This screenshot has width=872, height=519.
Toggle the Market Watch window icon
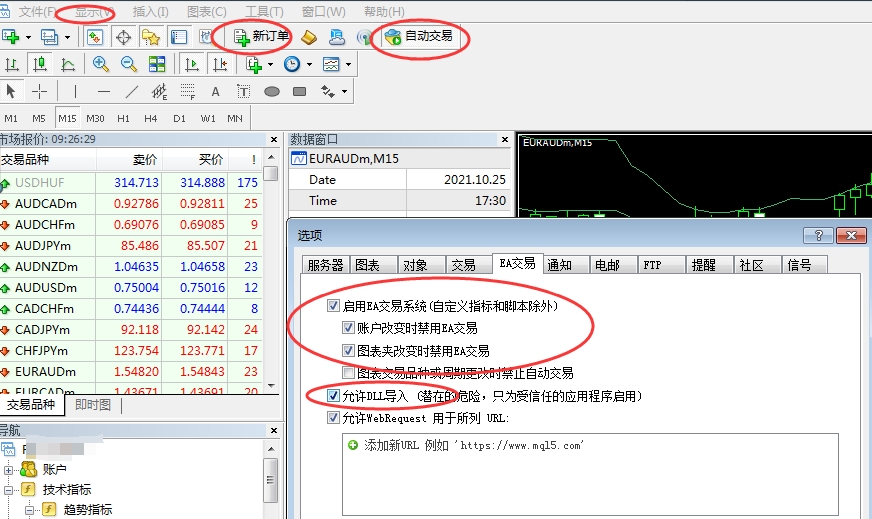[95, 37]
